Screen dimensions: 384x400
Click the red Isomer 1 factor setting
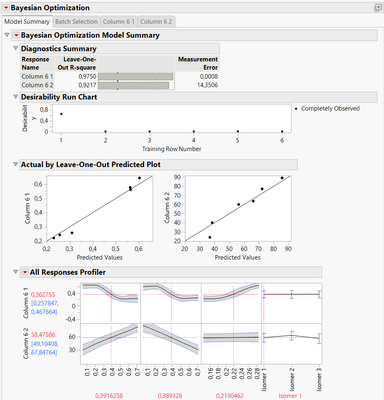[290, 396]
